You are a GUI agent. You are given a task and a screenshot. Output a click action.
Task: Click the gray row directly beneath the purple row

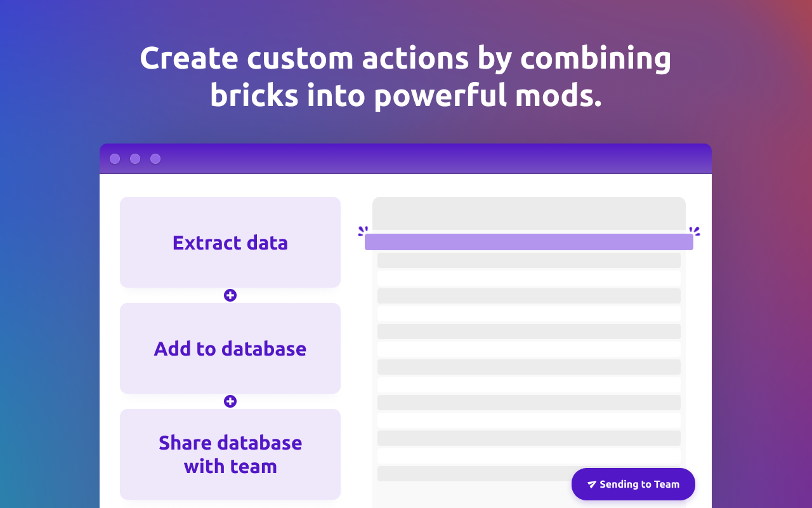tap(529, 260)
